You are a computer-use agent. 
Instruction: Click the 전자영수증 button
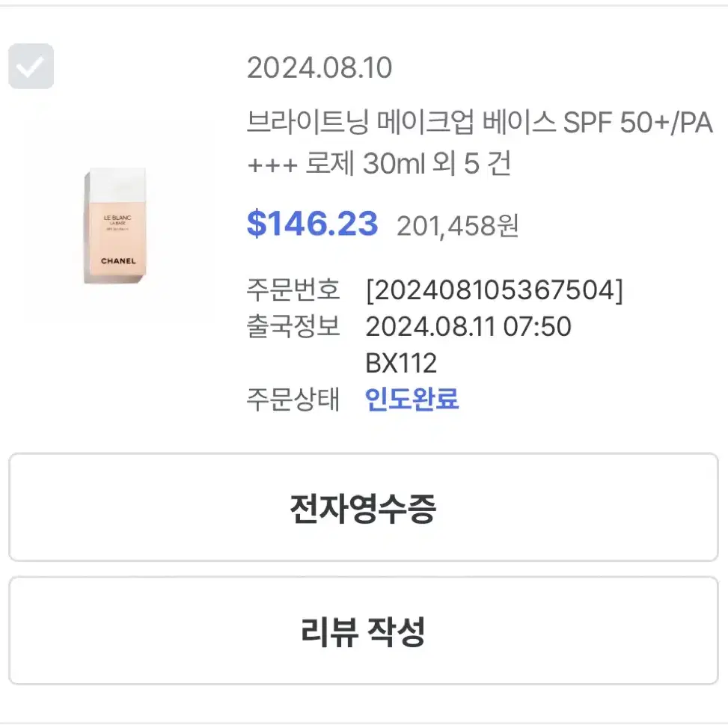364,507
